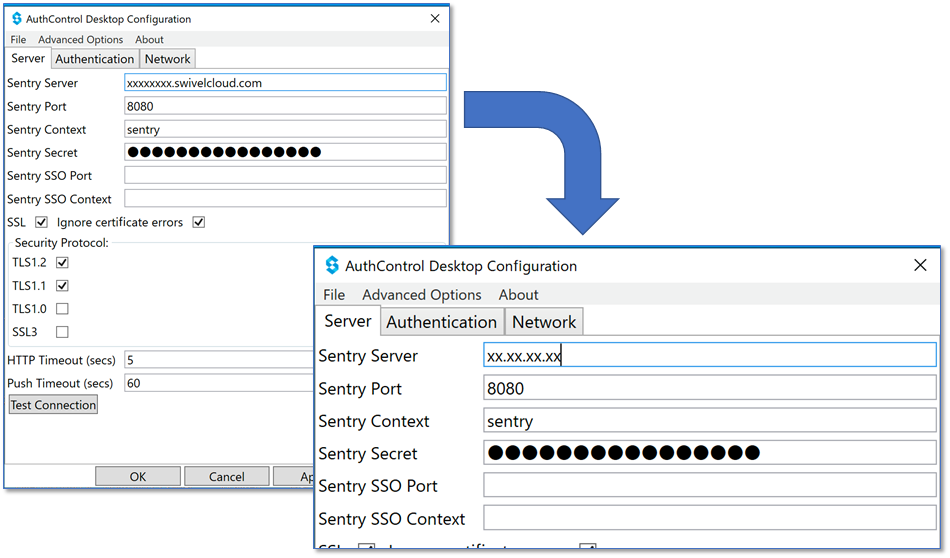Image resolution: width=950 pixels, height=558 pixels.
Task: Close the back AuthControl configuration window
Action: (435, 19)
